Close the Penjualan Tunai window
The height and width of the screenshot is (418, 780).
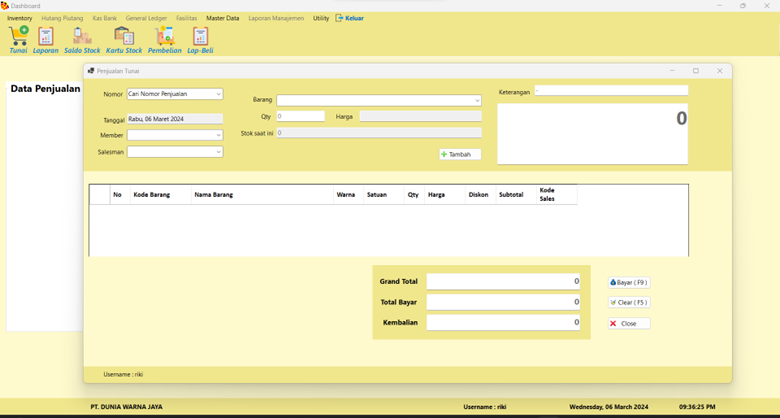719,71
